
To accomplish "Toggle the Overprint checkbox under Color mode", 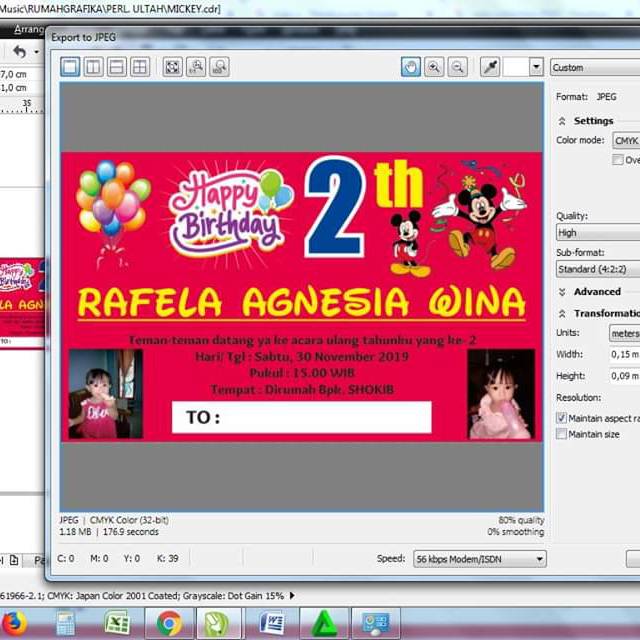I will tap(618, 160).
